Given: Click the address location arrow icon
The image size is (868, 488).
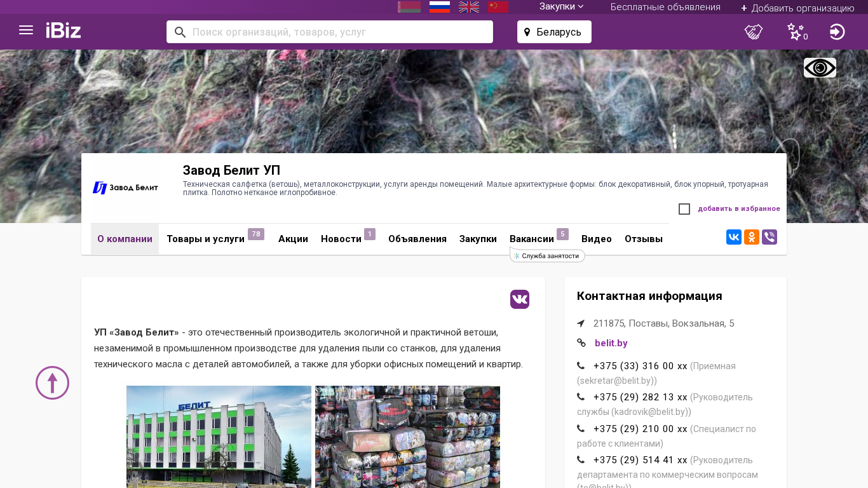Looking at the screenshot, I should click(581, 323).
